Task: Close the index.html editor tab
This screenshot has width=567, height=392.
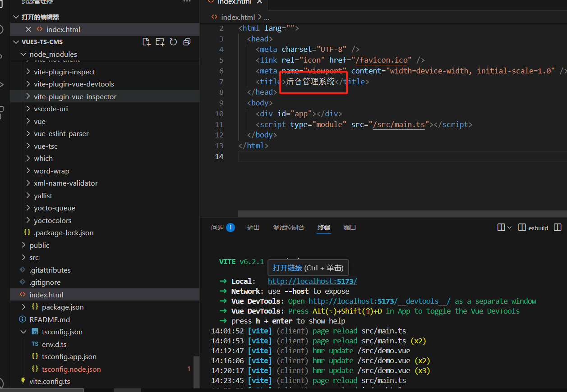Action: point(259,2)
